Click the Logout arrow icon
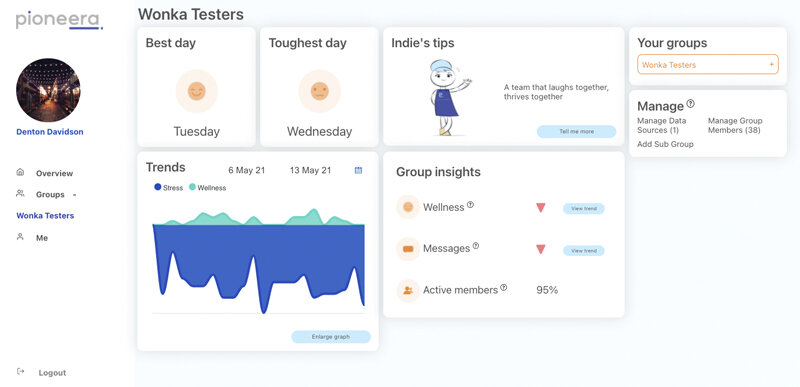Image resolution: width=800 pixels, height=387 pixels. point(20,371)
